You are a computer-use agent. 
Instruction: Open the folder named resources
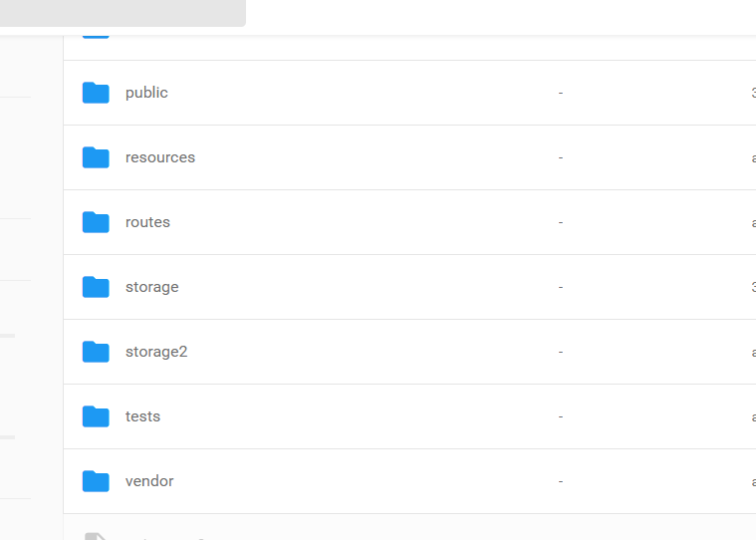tap(160, 157)
